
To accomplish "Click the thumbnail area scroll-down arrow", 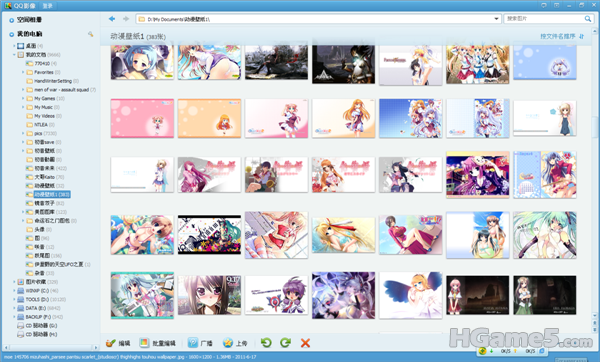I will click(x=595, y=316).
